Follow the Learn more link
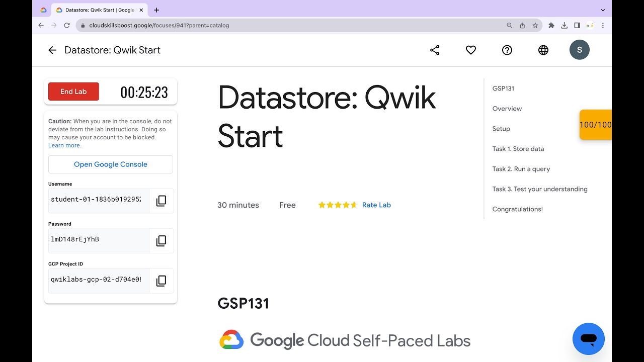This screenshot has height=362, width=644. pyautogui.click(x=64, y=145)
